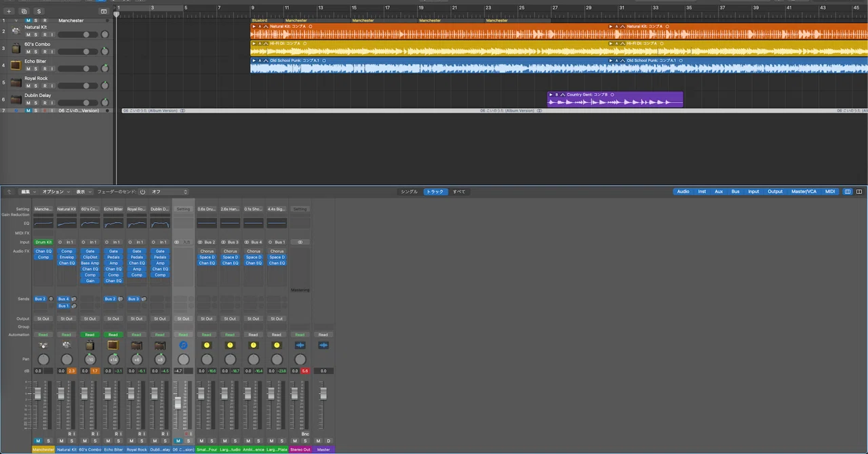The image size is (868, 454).
Task: Click the Stereo Out waveform icon in mixer
Action: click(x=300, y=346)
